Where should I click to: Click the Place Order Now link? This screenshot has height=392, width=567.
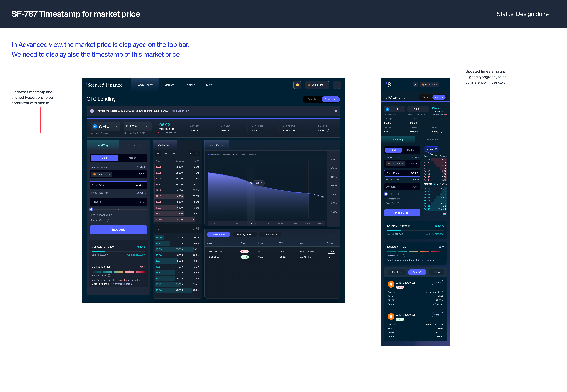(x=180, y=111)
